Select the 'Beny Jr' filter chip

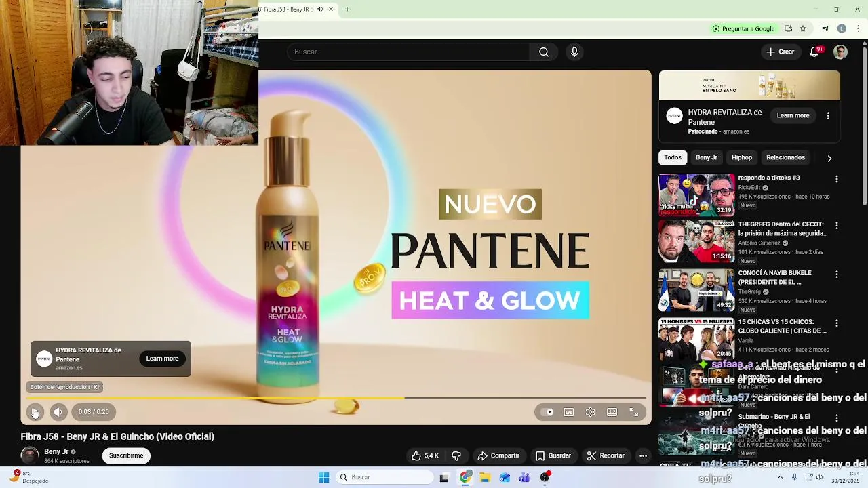click(x=706, y=158)
